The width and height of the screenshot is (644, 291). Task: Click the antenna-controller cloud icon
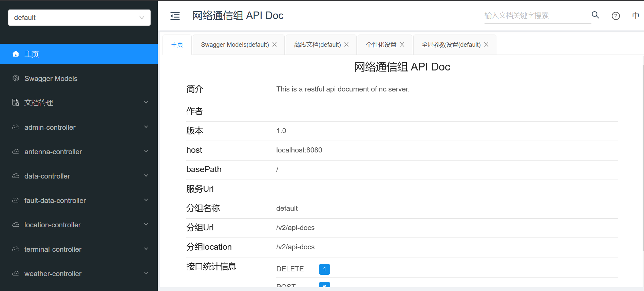point(16,151)
